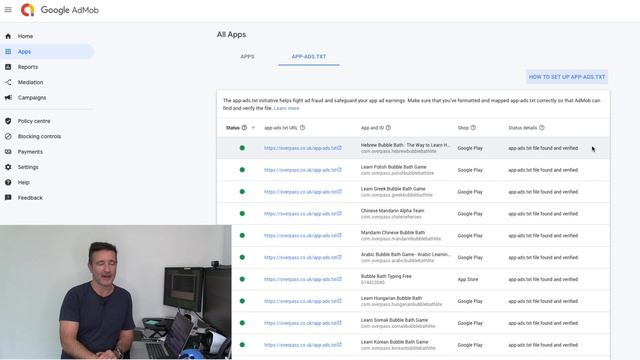This screenshot has width=640, height=360.
Task: Click the Blocking controls circle icon
Action: click(x=8, y=136)
